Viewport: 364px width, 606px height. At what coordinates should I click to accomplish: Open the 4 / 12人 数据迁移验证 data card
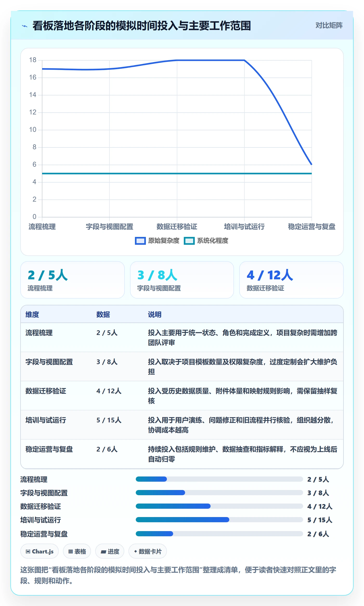(291, 280)
